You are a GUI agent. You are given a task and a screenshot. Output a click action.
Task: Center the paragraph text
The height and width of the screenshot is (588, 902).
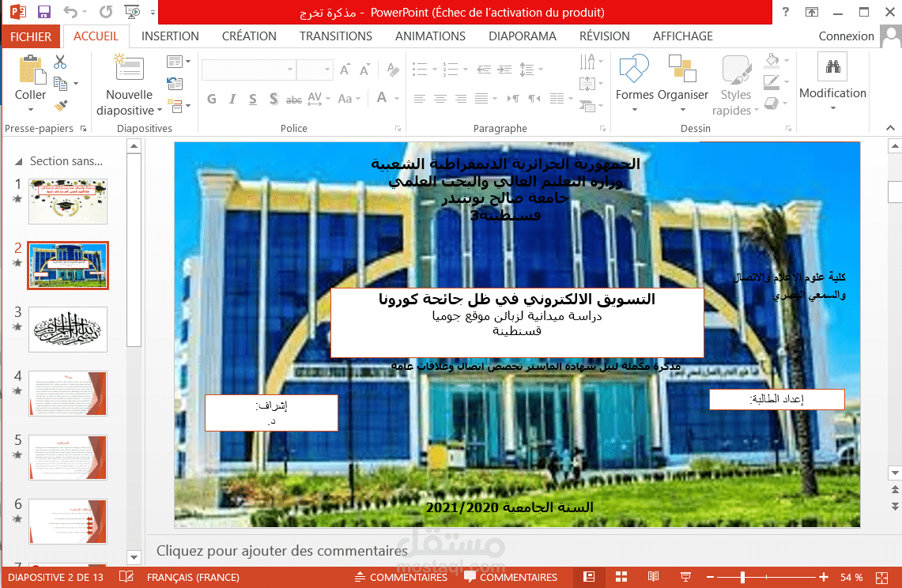pos(440,99)
